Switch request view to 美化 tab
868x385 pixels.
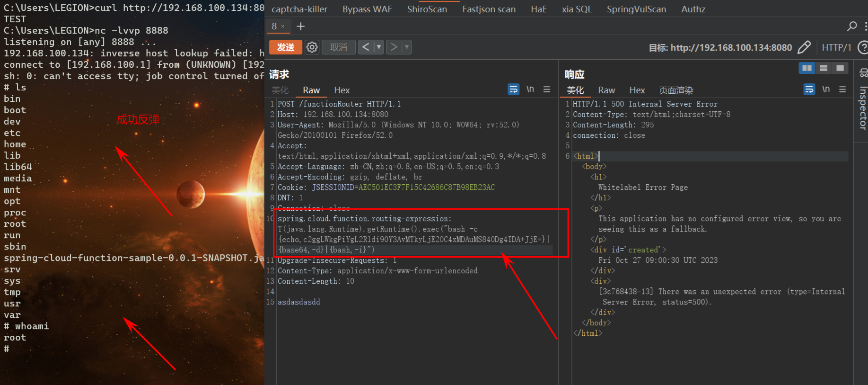280,90
